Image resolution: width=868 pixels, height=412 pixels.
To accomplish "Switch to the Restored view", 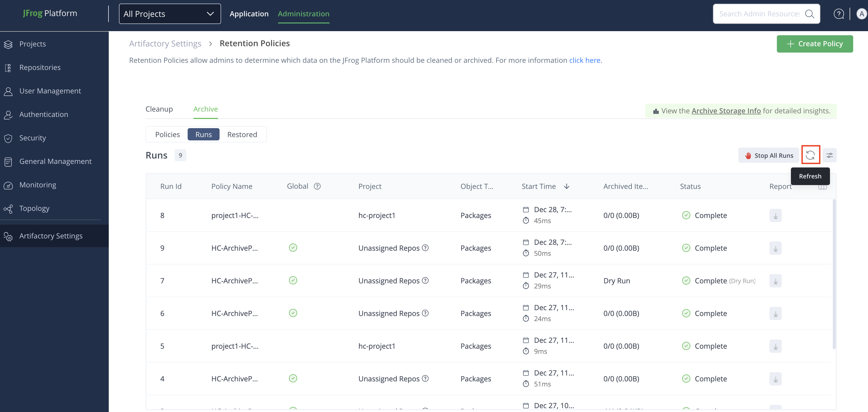I will 242,135.
